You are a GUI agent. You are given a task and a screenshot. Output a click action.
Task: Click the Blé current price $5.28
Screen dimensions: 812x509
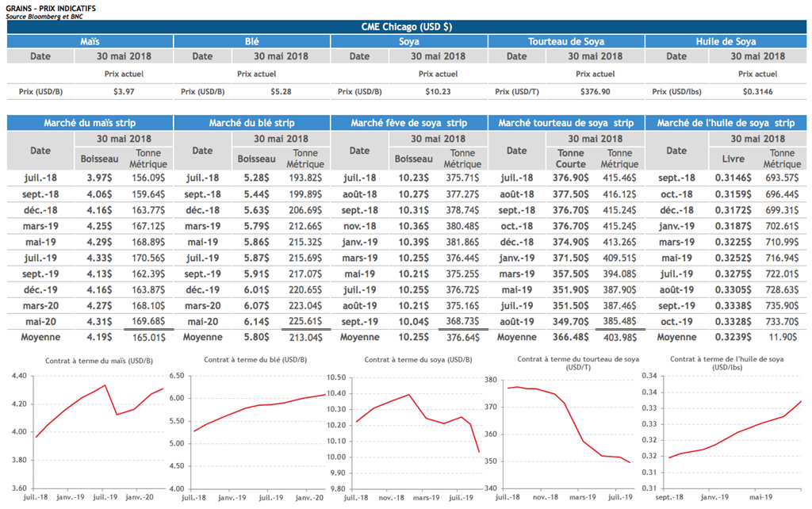pyautogui.click(x=282, y=92)
